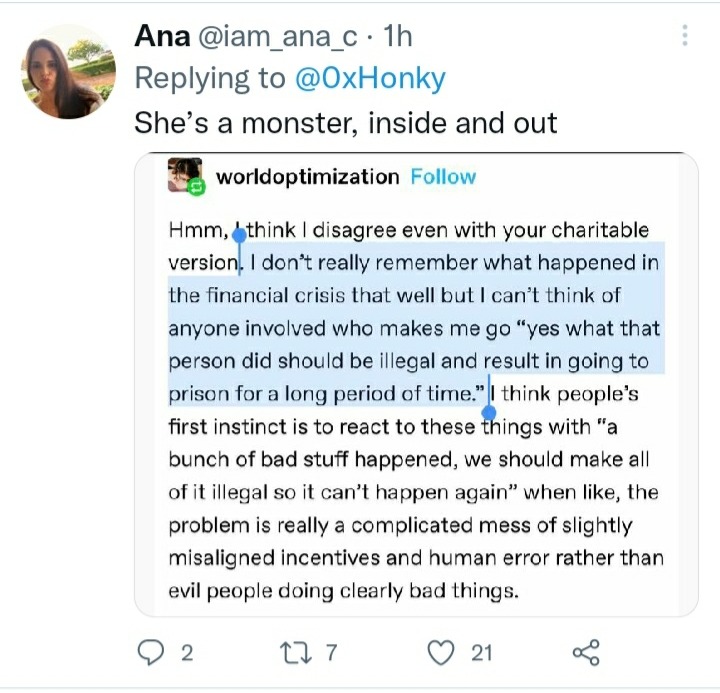Click the end text selection handle

click(x=489, y=410)
